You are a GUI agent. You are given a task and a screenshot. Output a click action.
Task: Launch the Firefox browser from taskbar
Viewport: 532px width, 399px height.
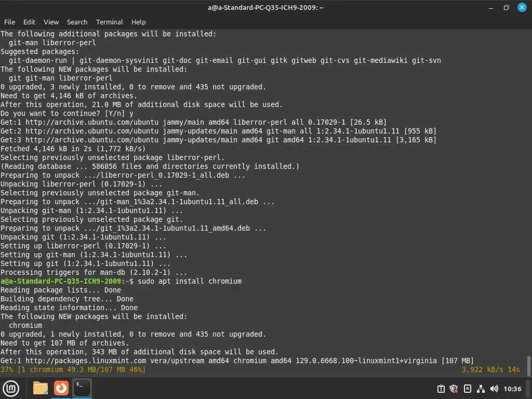coord(61,388)
